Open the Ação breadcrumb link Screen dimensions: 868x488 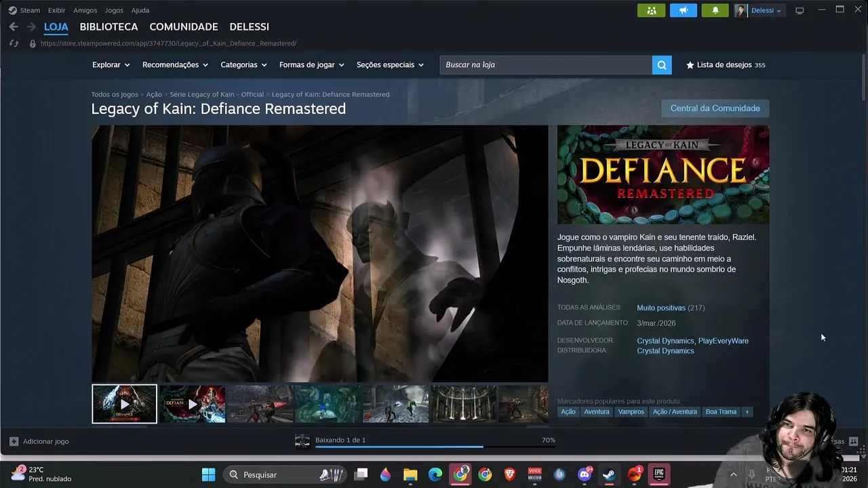154,94
